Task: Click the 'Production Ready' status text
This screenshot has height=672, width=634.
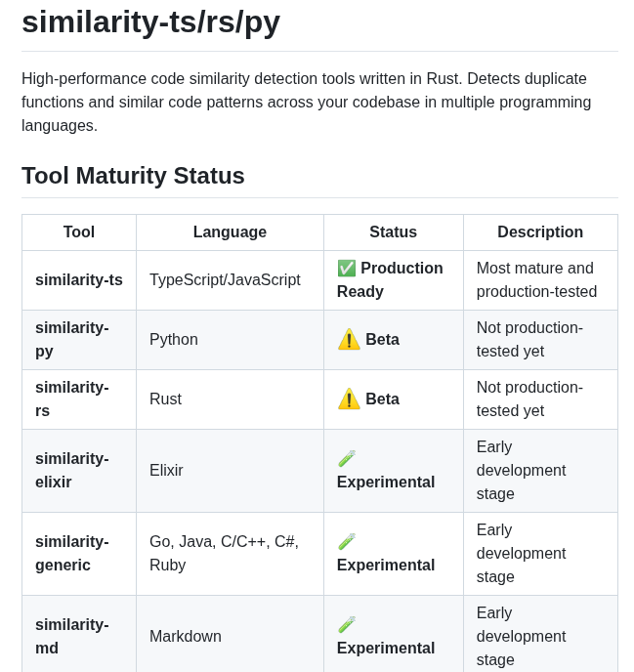Action: click(390, 280)
